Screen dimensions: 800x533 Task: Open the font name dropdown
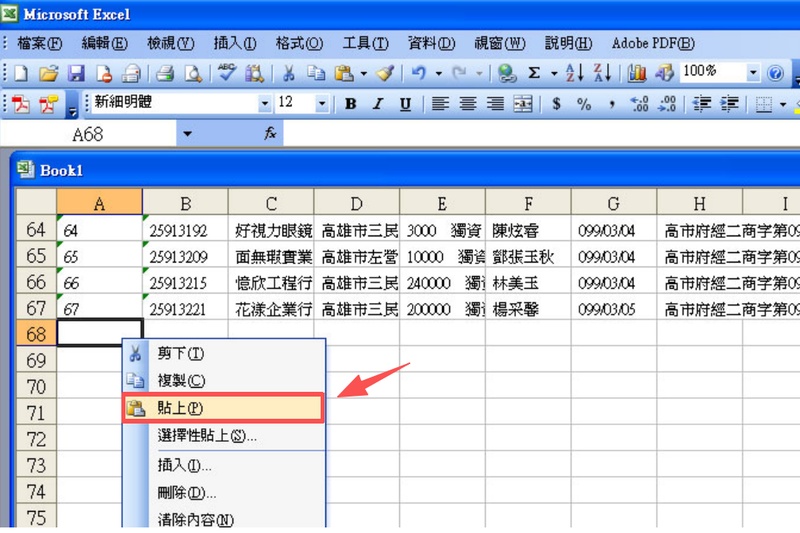[x=265, y=103]
